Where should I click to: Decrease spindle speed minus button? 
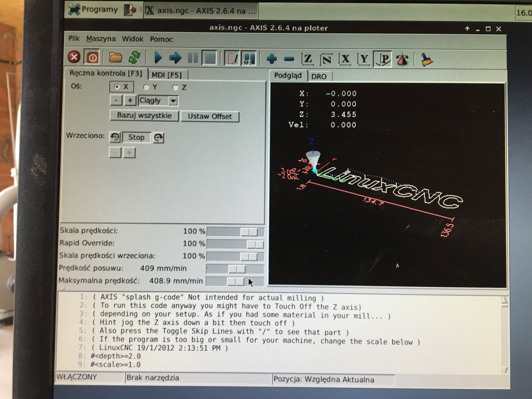[x=115, y=153]
